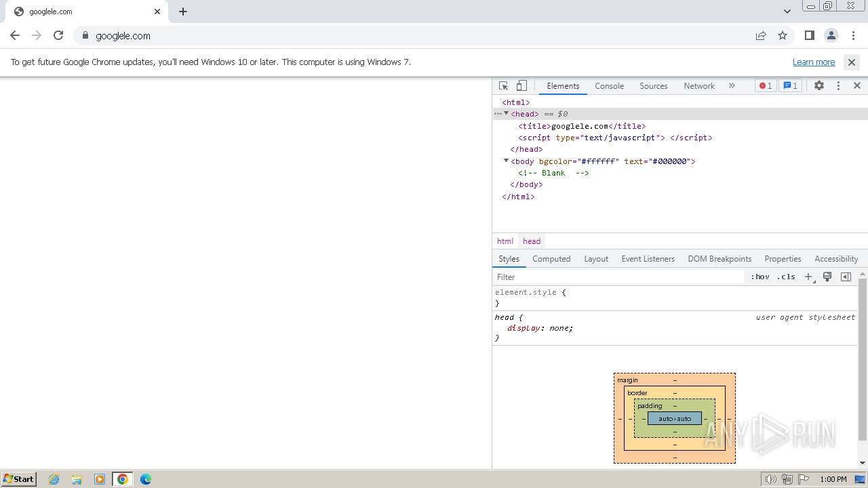Image resolution: width=868 pixels, height=488 pixels.
Task: Open a new tab with plus button
Action: click(183, 12)
